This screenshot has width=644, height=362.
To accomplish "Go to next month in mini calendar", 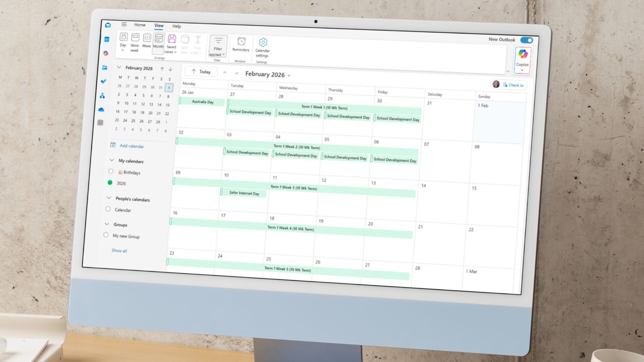I will click(x=170, y=69).
